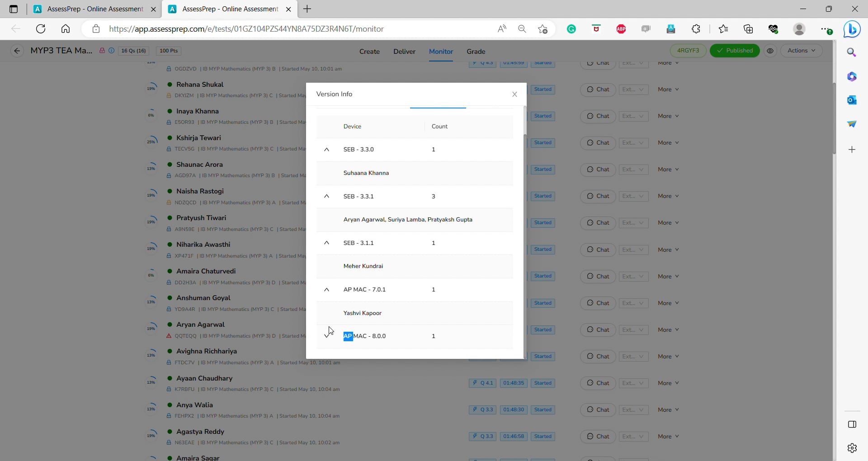
Task: Chat with Anya Walia
Action: pyautogui.click(x=598, y=410)
